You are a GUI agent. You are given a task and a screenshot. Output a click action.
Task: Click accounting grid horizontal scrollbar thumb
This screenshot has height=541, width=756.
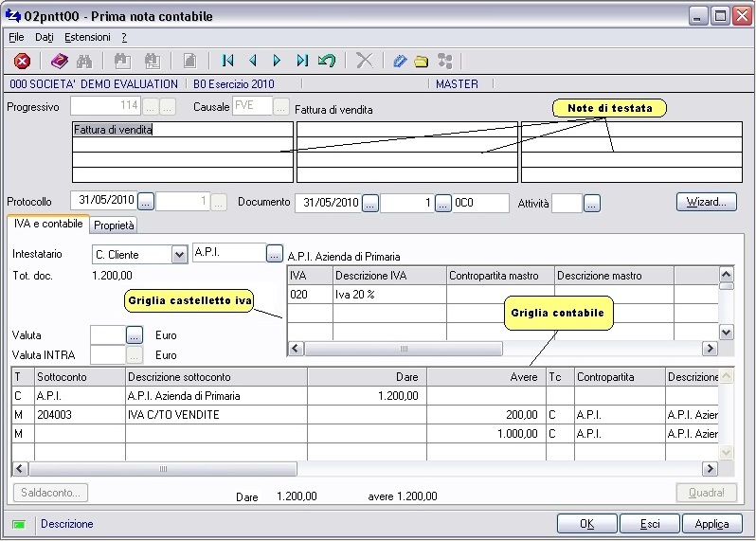tap(163, 468)
